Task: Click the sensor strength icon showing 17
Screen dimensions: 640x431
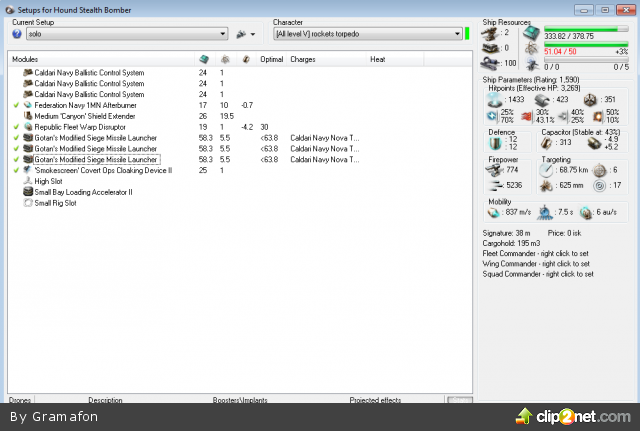Action: pos(600,186)
